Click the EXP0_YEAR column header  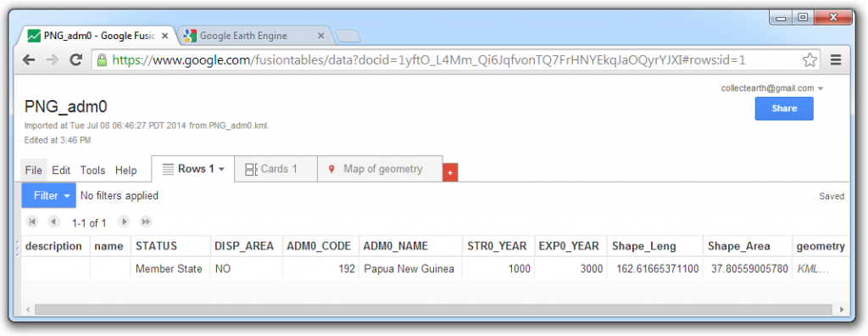click(570, 246)
